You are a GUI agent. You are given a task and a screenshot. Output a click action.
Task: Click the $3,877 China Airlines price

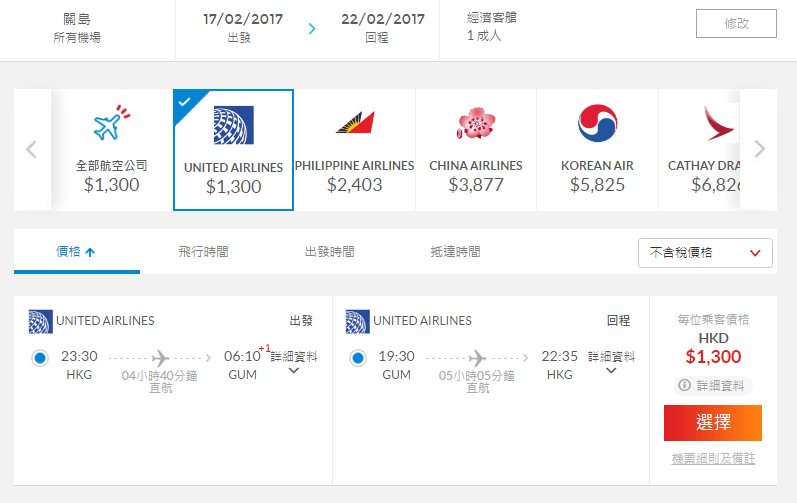pyautogui.click(x=476, y=185)
